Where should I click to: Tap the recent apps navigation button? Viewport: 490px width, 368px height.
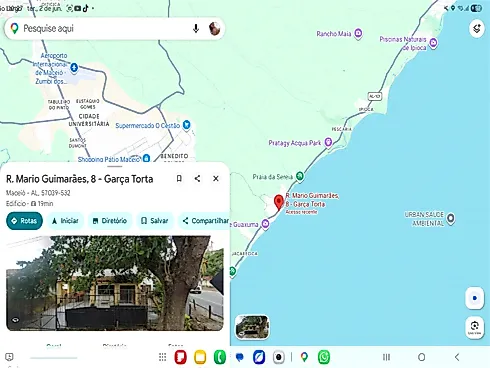click(386, 357)
